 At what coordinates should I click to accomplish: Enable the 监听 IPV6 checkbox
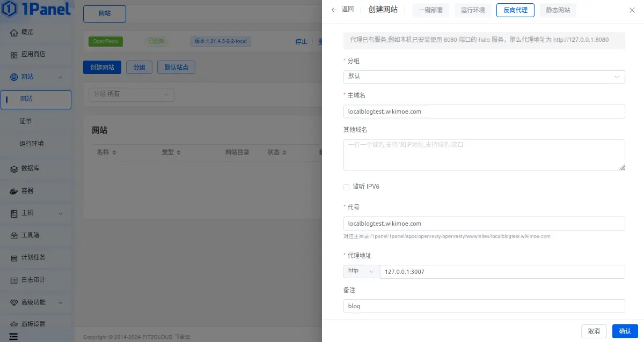pos(346,187)
